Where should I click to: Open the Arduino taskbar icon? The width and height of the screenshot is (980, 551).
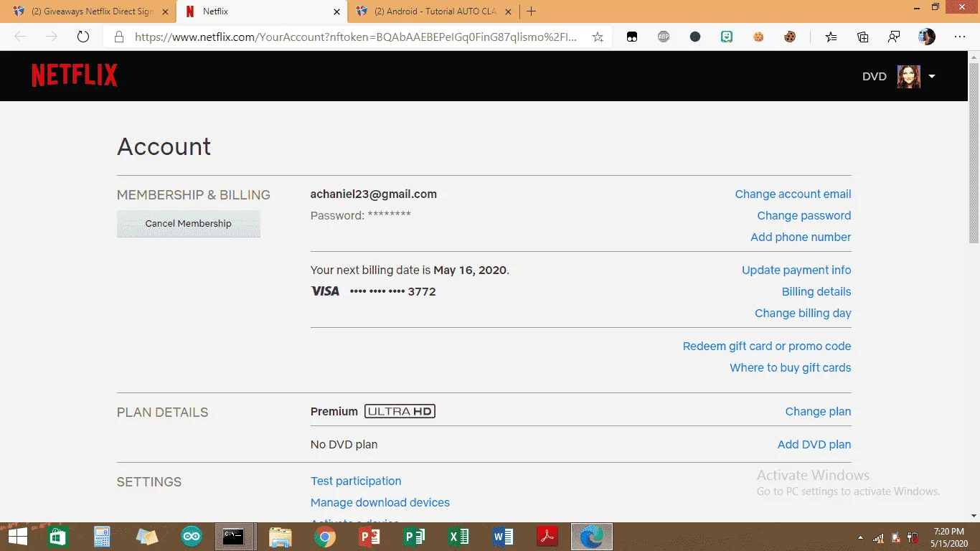[191, 536]
